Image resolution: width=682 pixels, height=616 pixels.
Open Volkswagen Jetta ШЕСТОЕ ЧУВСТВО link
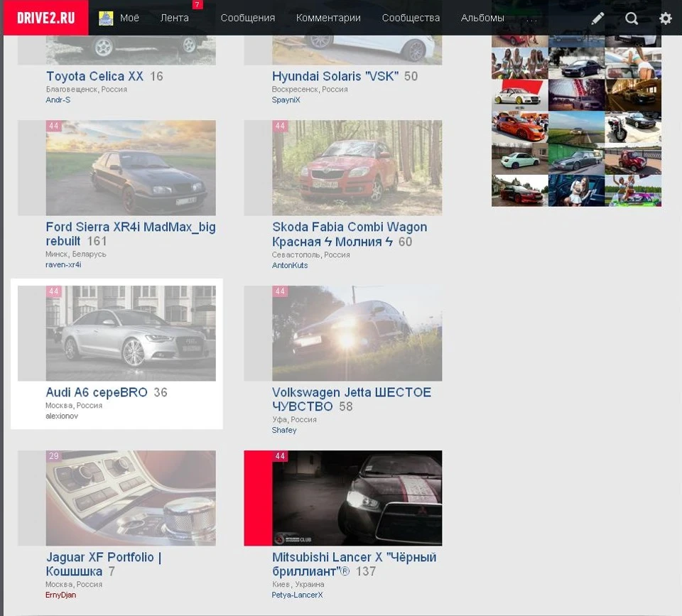(x=352, y=399)
